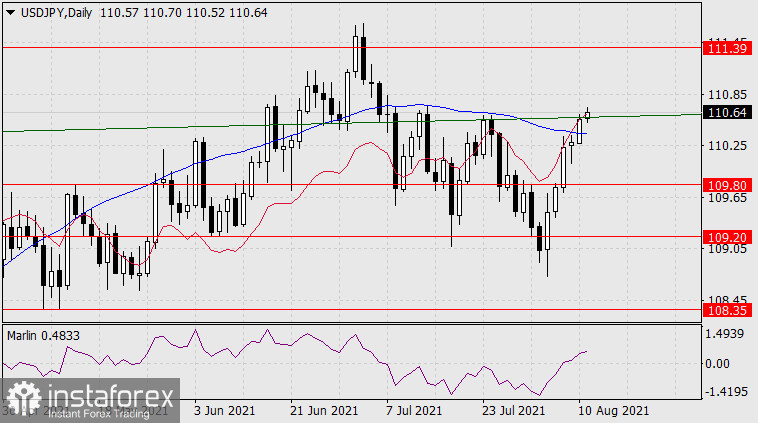The width and height of the screenshot is (758, 423).
Task: Click the 1.4939 Marlin scale value
Action: click(x=722, y=334)
